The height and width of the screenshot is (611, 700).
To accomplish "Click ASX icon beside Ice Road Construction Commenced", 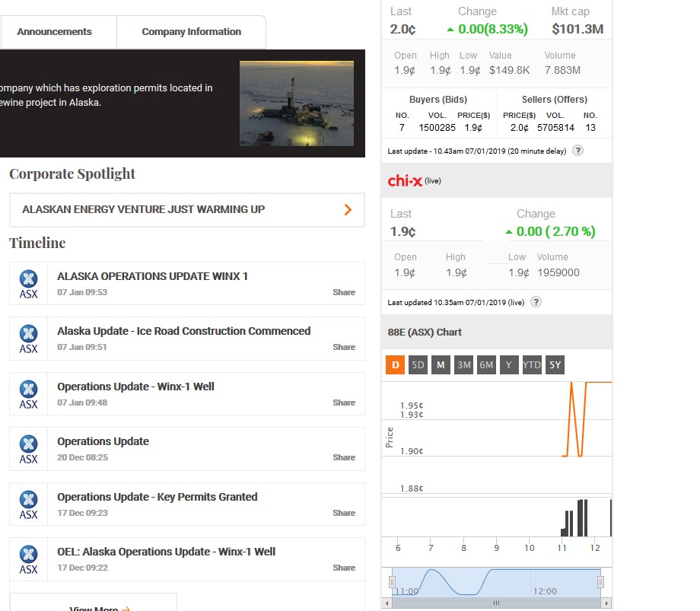I will (x=29, y=339).
